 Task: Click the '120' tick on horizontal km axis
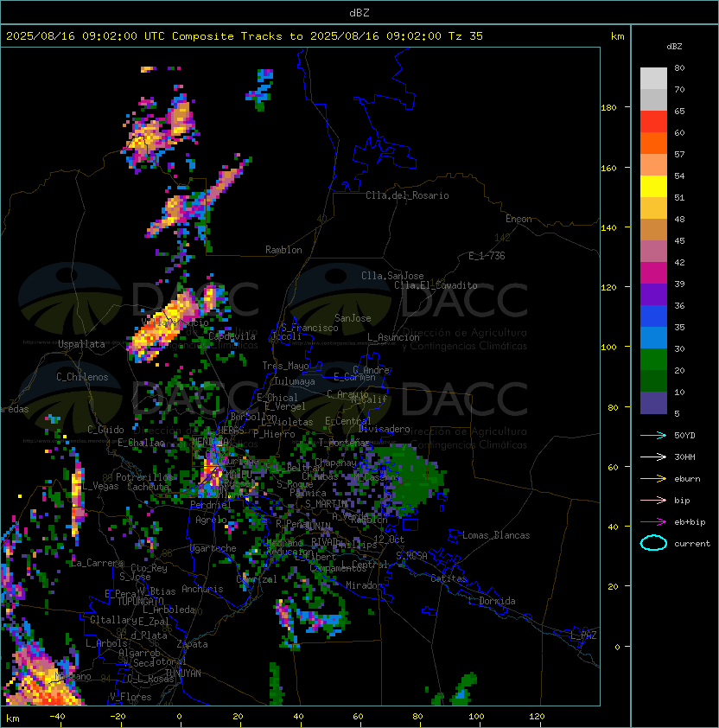(x=537, y=717)
